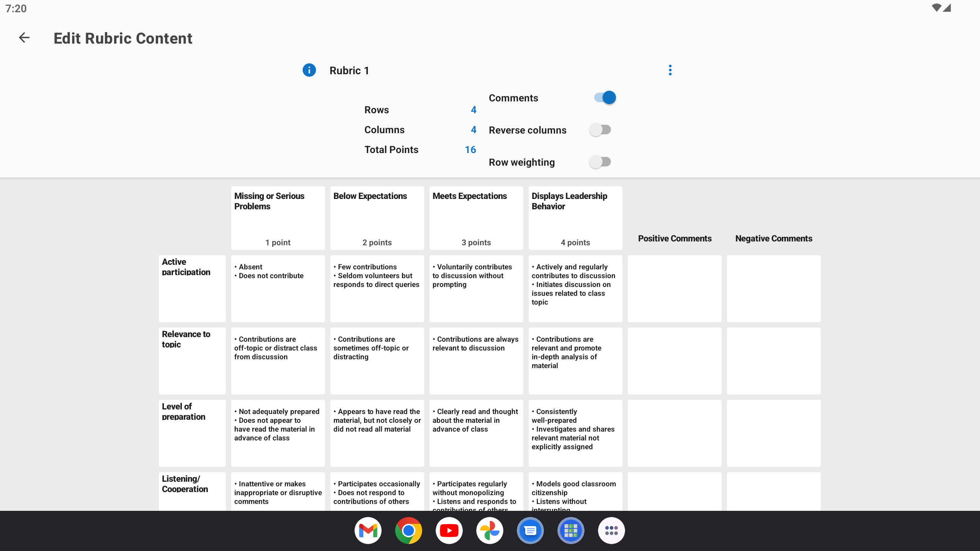Select the Positive Comments column heading
The width and height of the screenshot is (980, 551).
pos(675,238)
